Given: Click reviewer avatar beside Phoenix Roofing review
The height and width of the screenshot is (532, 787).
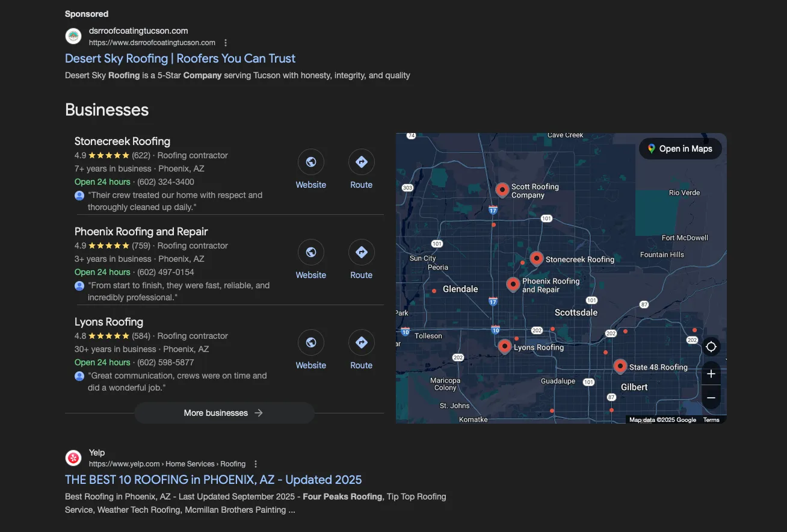Looking at the screenshot, I should click(79, 286).
